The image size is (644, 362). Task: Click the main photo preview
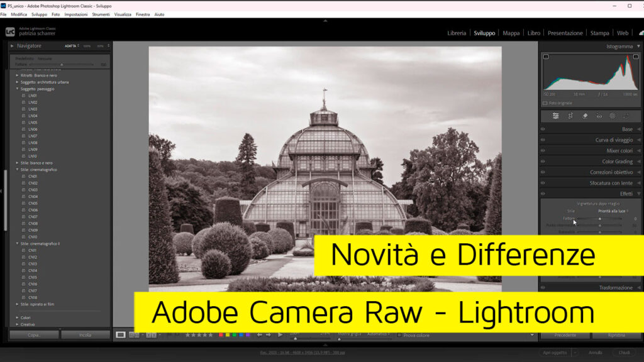325,168
